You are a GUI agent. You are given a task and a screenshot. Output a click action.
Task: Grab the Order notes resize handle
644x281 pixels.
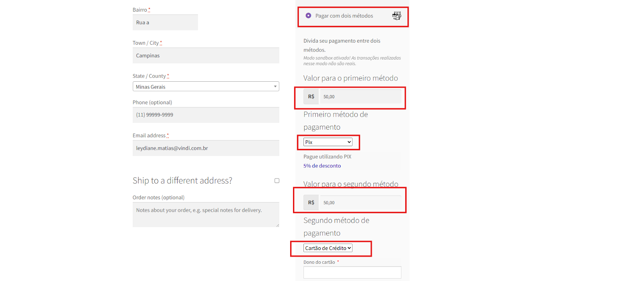(277, 225)
